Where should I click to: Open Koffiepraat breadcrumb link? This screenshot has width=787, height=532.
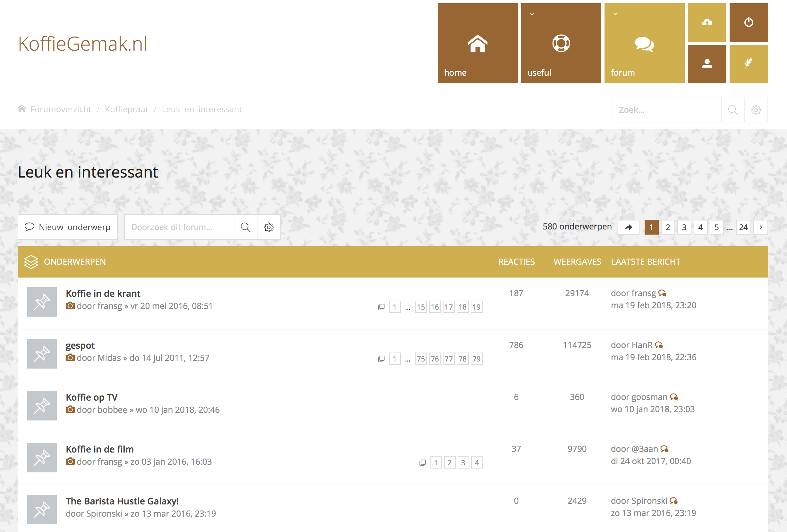(x=126, y=109)
